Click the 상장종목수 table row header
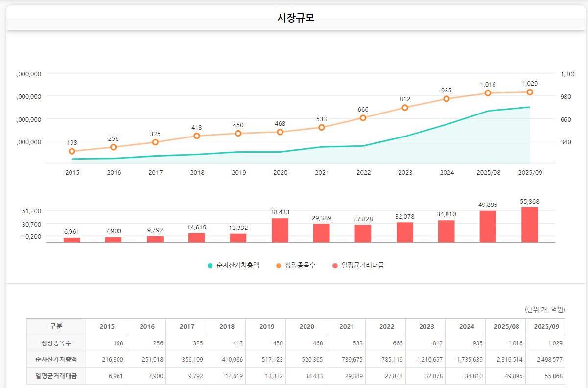Screen dimensions: 588x388 [56, 343]
